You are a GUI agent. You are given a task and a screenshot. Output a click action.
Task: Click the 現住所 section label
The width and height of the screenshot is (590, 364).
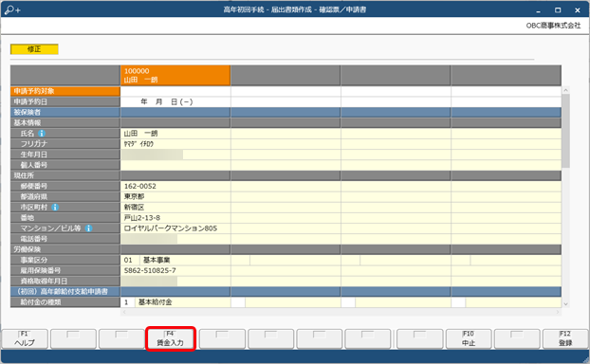65,175
